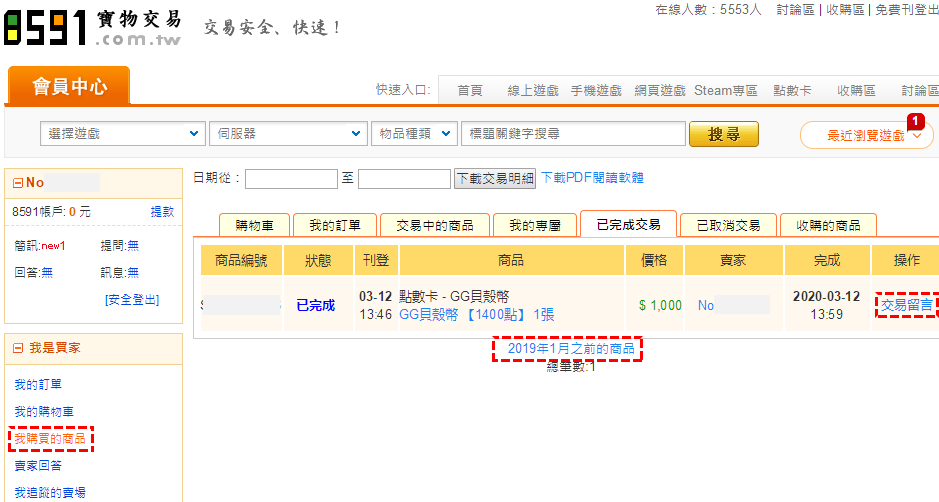Switch to the 已取消交易 tab
The height and width of the screenshot is (502, 939).
click(728, 225)
